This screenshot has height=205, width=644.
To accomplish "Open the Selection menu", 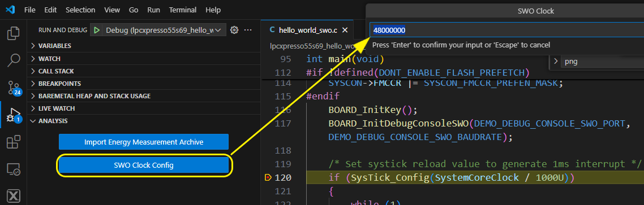I will (x=80, y=10).
